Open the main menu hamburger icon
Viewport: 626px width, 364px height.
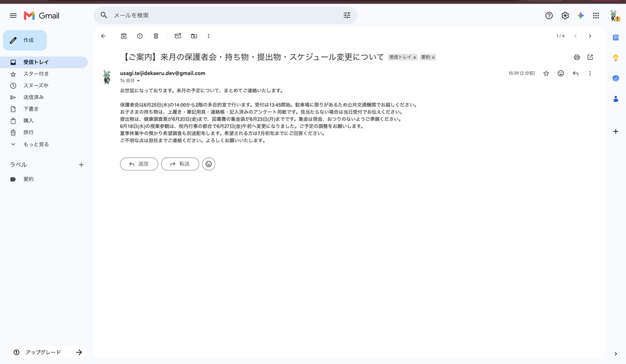tap(13, 15)
